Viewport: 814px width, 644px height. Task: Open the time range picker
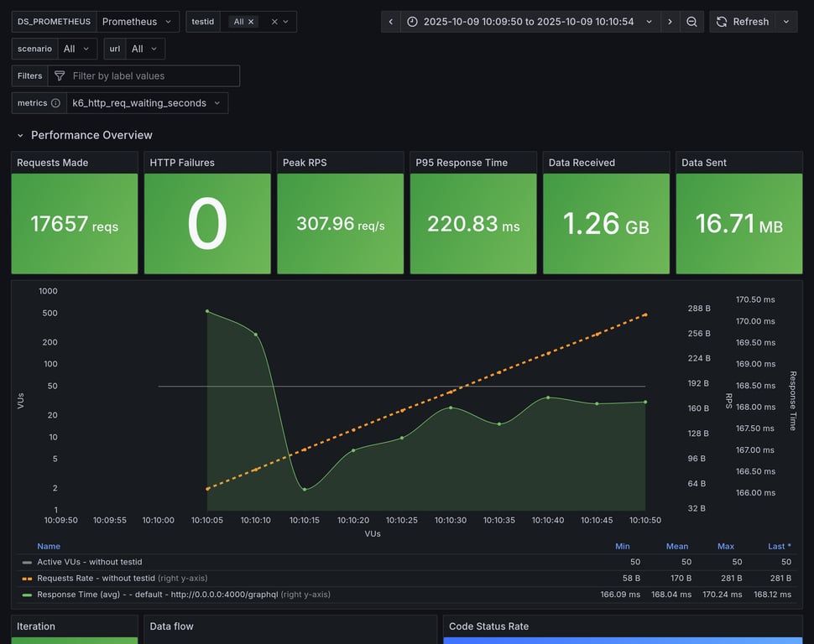pos(530,22)
